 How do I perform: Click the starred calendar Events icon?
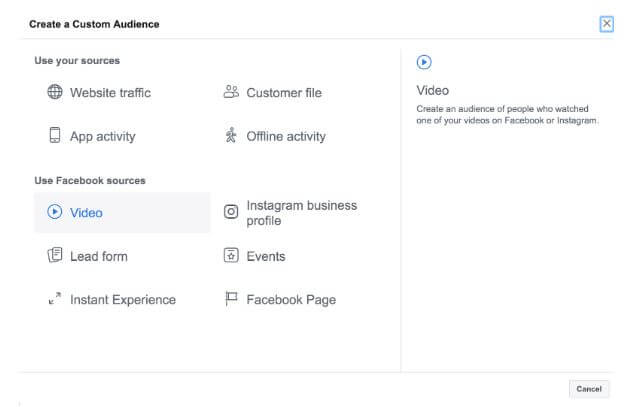(x=231, y=255)
